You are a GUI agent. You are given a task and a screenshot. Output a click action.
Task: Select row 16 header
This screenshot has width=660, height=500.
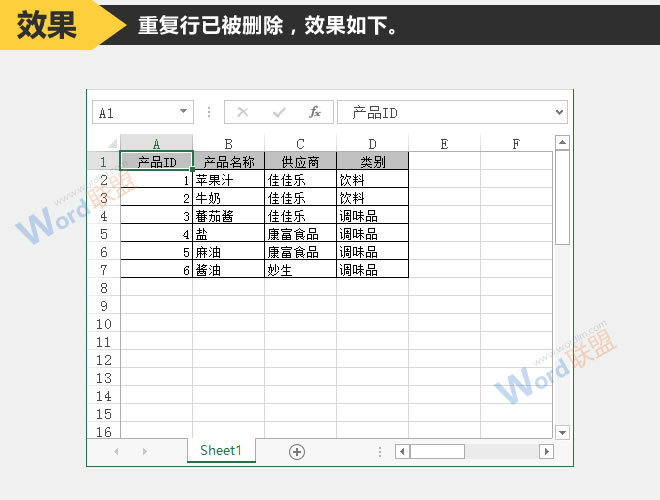click(x=104, y=431)
